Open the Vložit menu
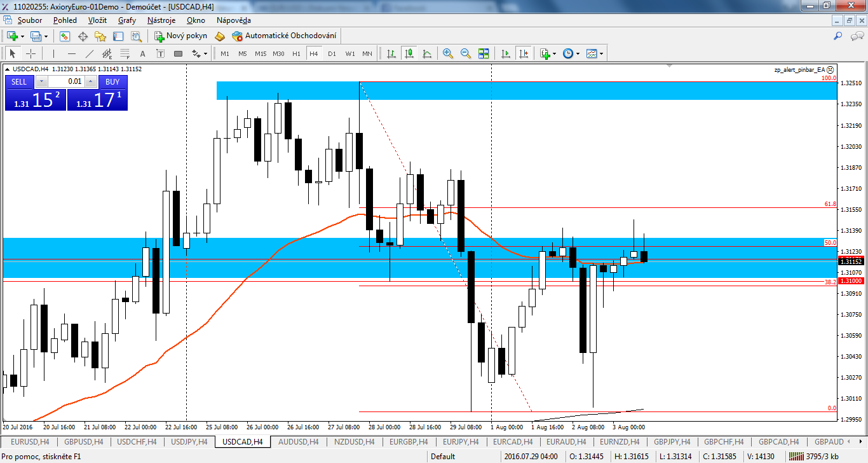 97,20
